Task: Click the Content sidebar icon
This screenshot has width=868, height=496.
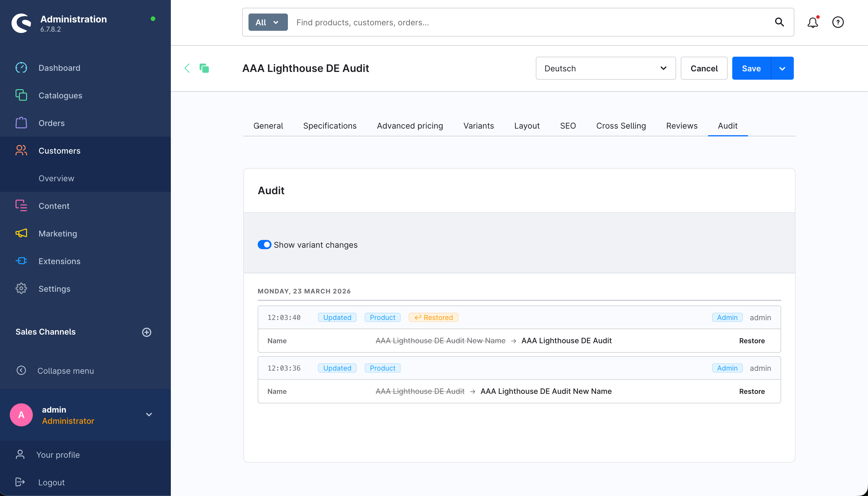Action: coord(21,205)
